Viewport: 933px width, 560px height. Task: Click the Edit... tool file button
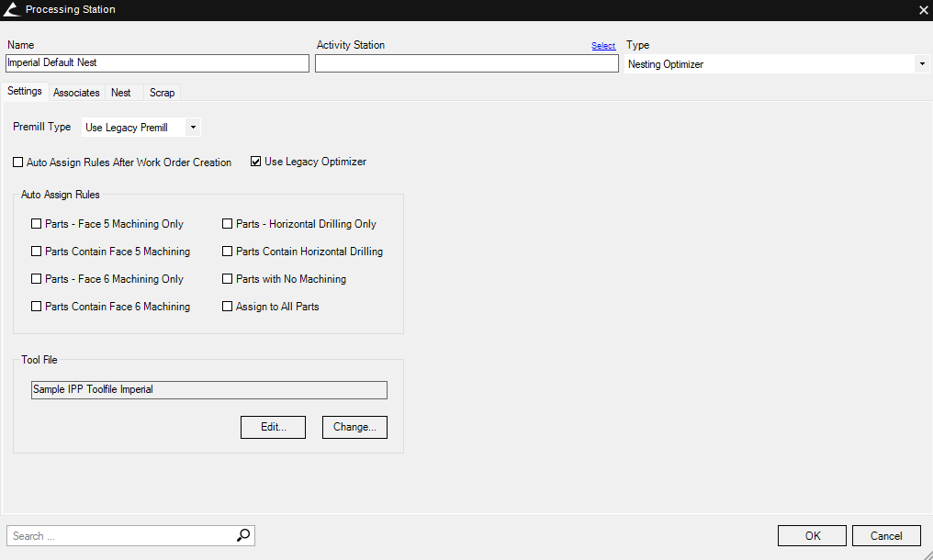click(x=273, y=427)
